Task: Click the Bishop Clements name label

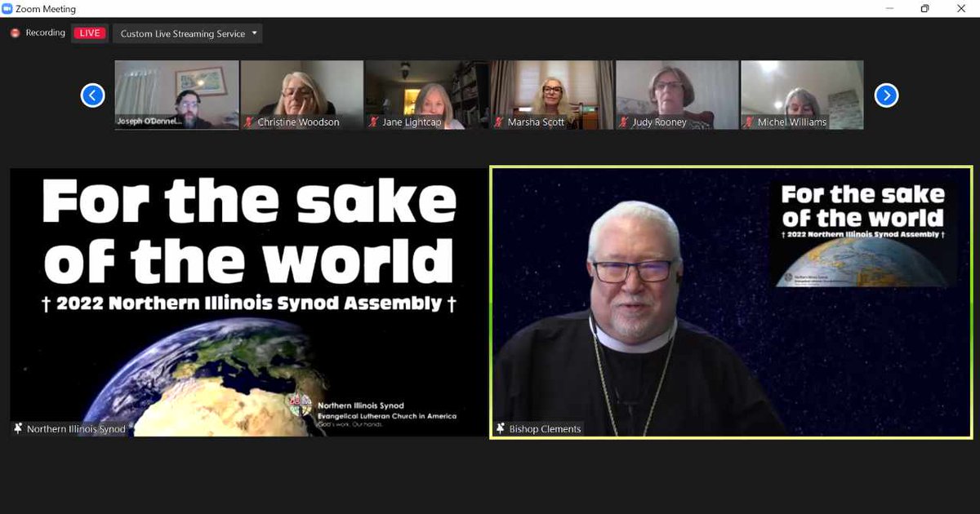Action: tap(544, 428)
